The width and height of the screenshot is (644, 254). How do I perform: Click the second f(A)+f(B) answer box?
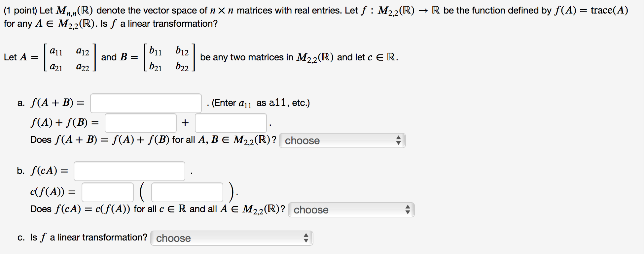point(230,123)
